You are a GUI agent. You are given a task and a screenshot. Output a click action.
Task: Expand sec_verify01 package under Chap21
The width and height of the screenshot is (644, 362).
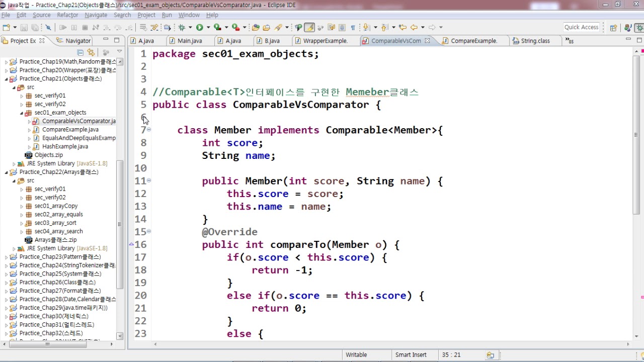point(22,96)
